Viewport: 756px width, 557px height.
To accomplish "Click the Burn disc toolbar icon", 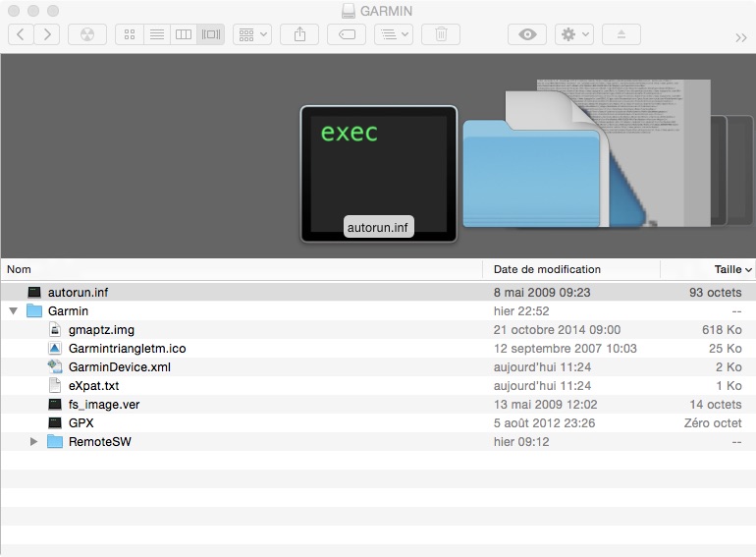I will 87,34.
